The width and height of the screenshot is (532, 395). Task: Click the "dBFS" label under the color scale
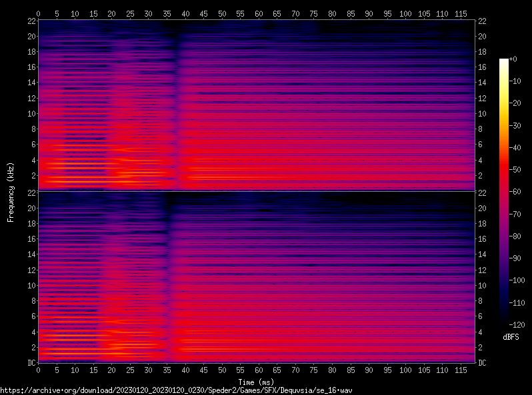tap(511, 338)
